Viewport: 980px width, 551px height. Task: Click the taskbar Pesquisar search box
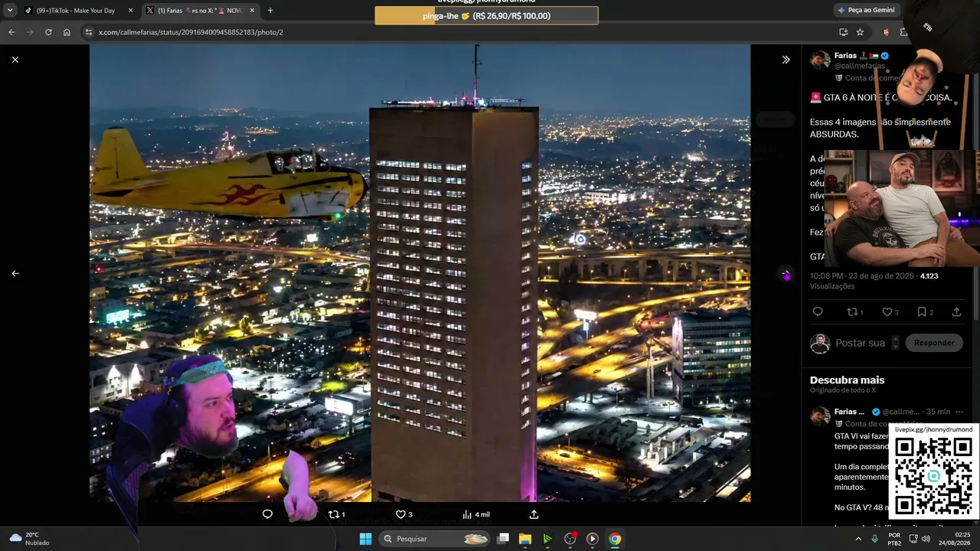pos(435,539)
